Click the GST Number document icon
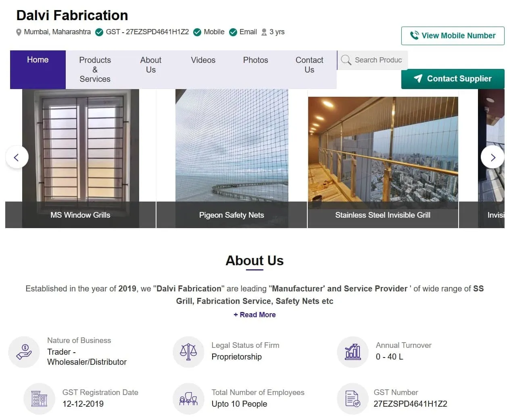The width and height of the screenshot is (507, 420). coord(353,399)
